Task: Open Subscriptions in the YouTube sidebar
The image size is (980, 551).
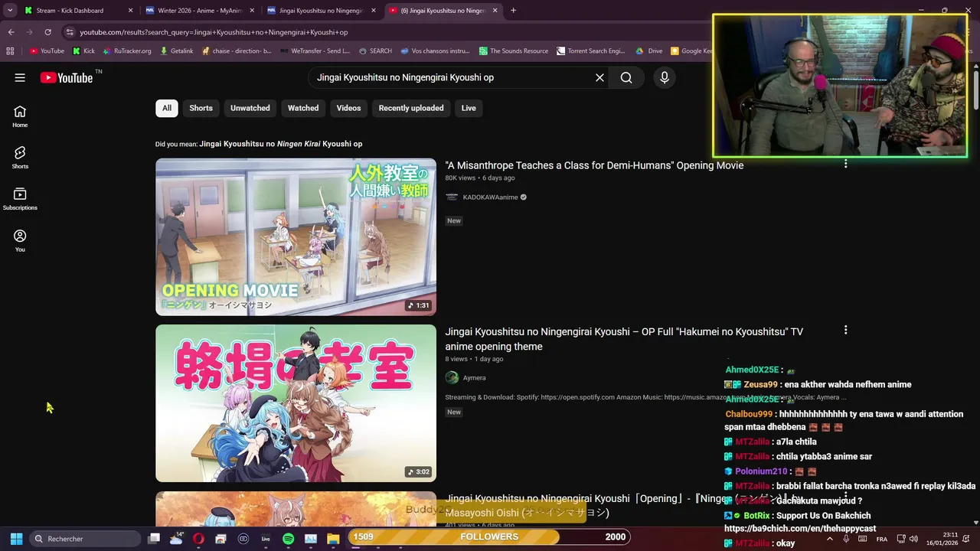Action: point(20,199)
